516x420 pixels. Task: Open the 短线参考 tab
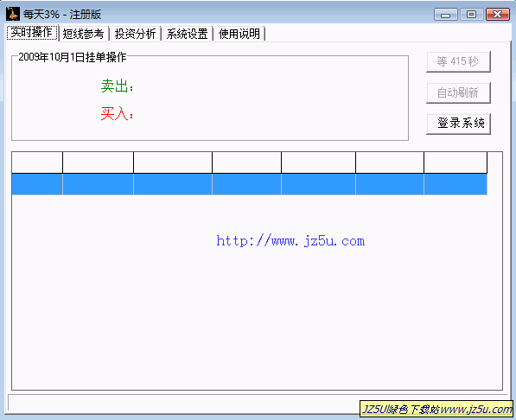tap(83, 34)
